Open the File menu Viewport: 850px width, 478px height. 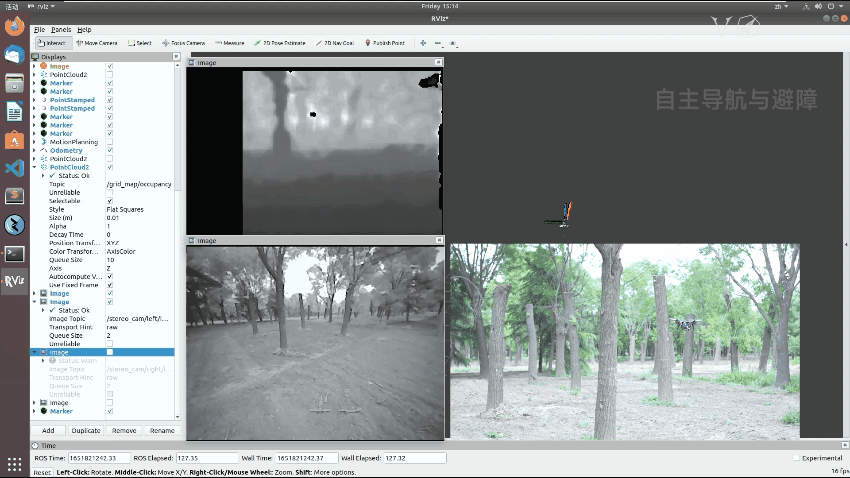tap(38, 30)
